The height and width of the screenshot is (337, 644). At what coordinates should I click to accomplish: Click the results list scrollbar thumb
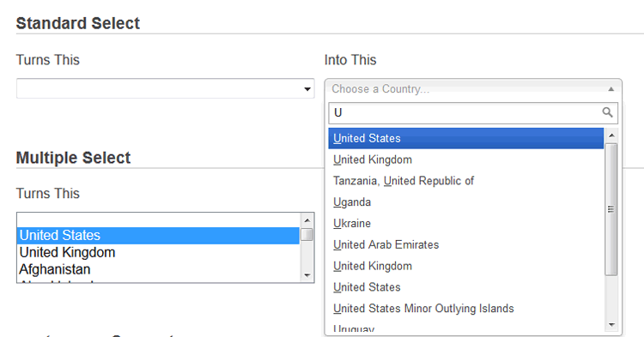click(611, 209)
